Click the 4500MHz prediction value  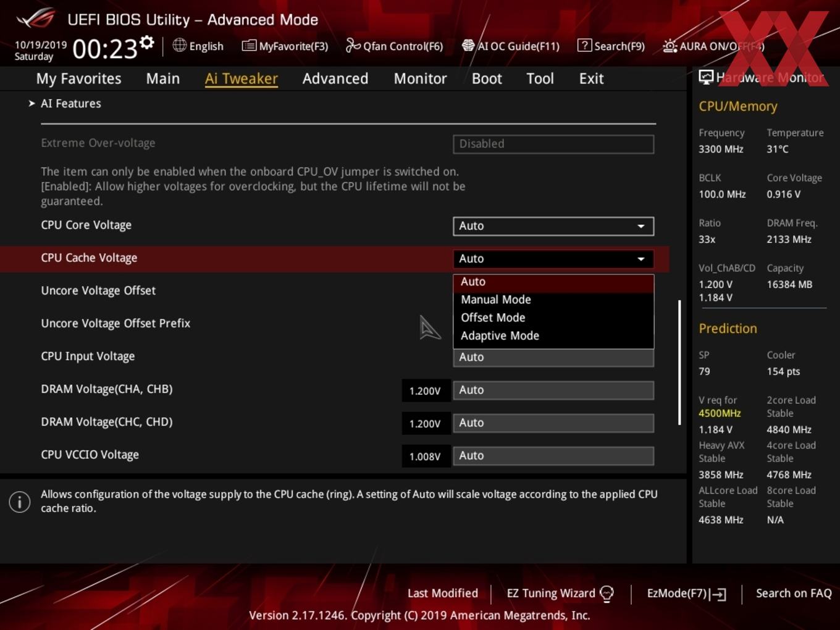(720, 413)
